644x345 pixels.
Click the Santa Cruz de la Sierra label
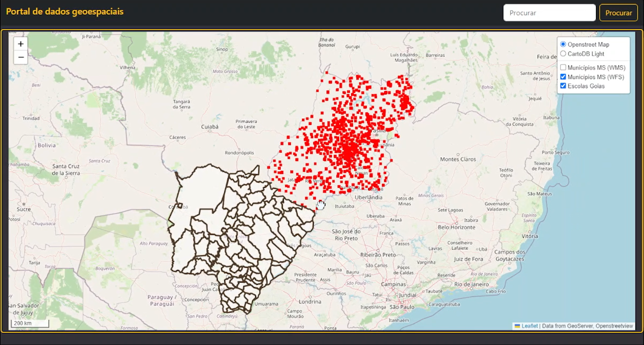pyautogui.click(x=66, y=169)
